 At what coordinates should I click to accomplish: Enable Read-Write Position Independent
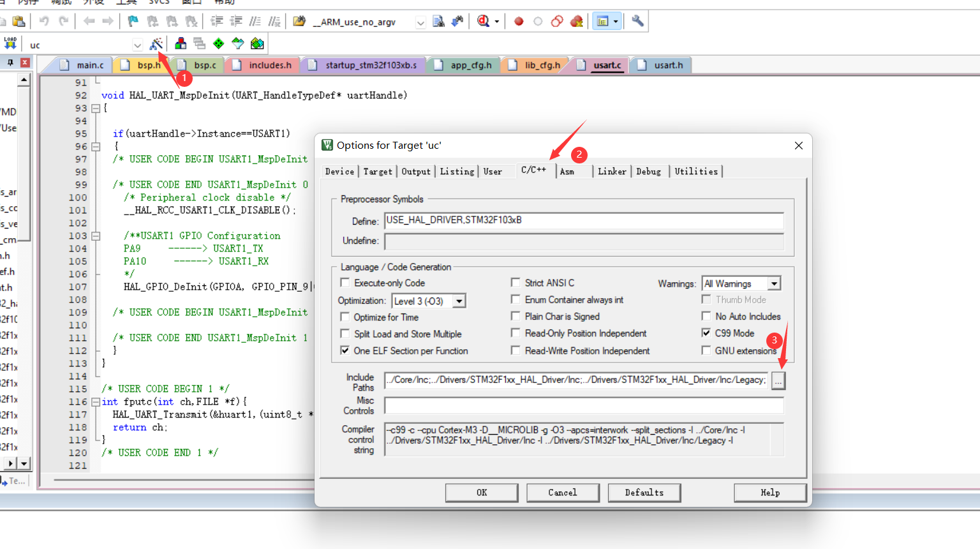pyautogui.click(x=516, y=350)
